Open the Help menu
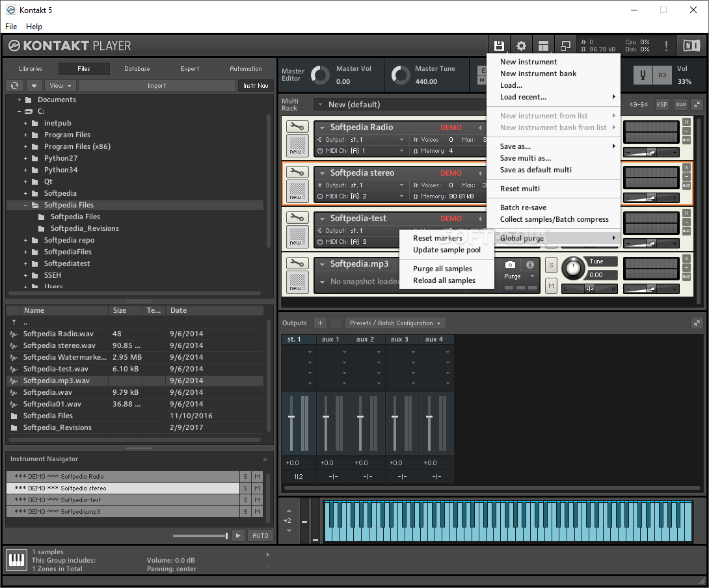The height and width of the screenshot is (588, 709). (x=34, y=26)
